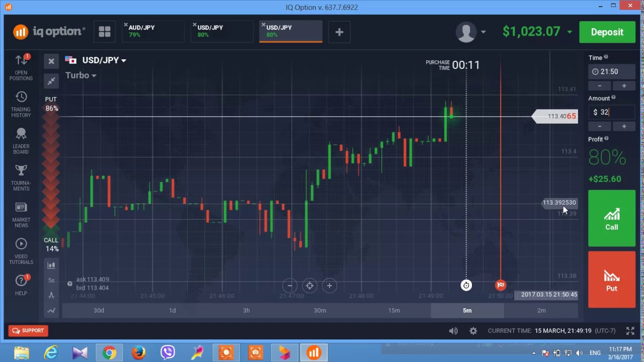The width and height of the screenshot is (644, 362).
Task: Open the Open Positions panel
Action: (21, 67)
